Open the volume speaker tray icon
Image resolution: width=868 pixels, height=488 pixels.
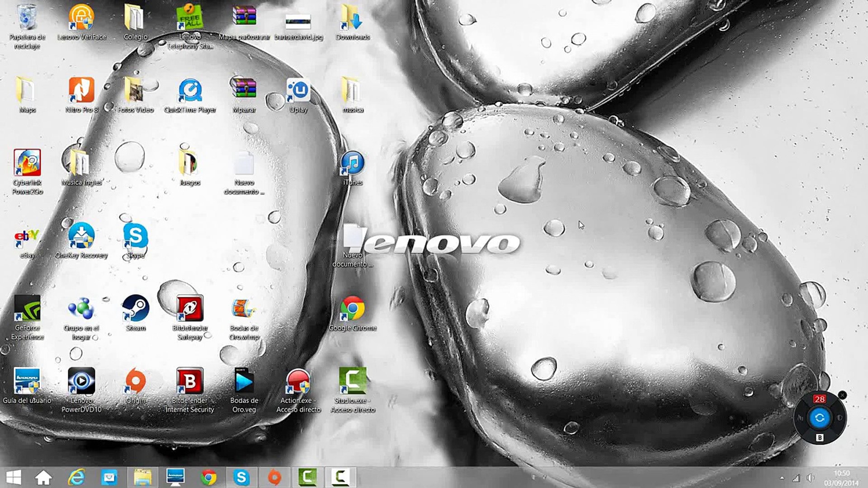(x=810, y=478)
